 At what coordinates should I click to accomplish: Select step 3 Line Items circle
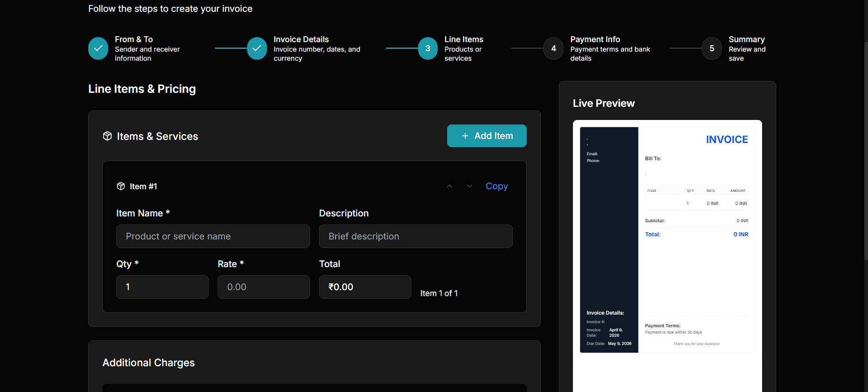(x=428, y=48)
